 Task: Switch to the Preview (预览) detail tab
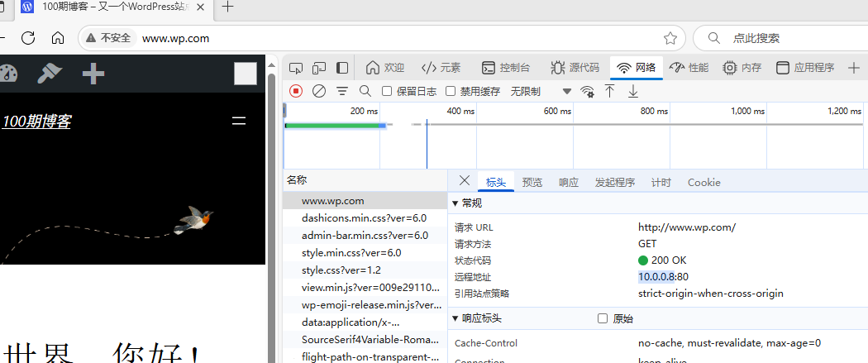[x=532, y=182]
